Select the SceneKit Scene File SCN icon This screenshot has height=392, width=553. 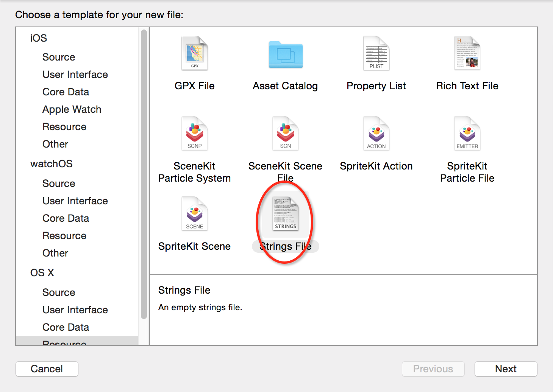click(x=285, y=133)
